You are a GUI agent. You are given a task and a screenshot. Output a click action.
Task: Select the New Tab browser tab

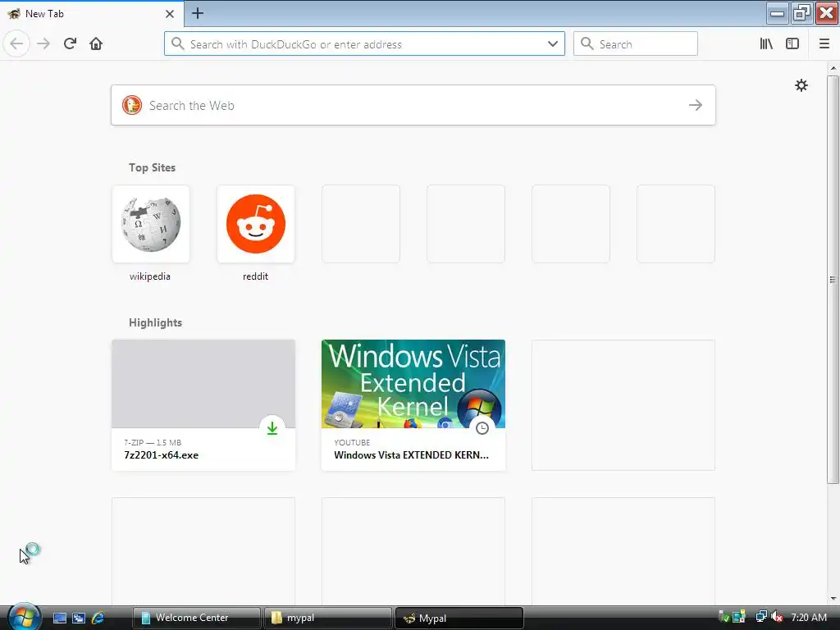pos(92,14)
